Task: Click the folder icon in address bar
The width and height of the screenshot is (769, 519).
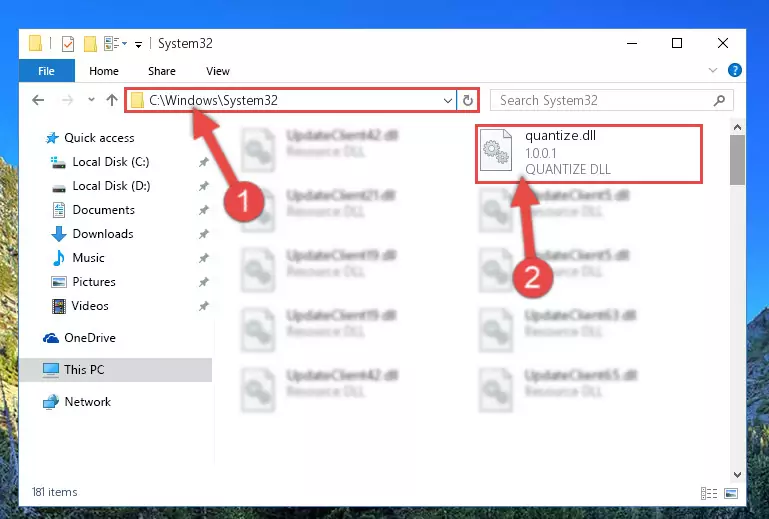Action: pyautogui.click(x=137, y=101)
